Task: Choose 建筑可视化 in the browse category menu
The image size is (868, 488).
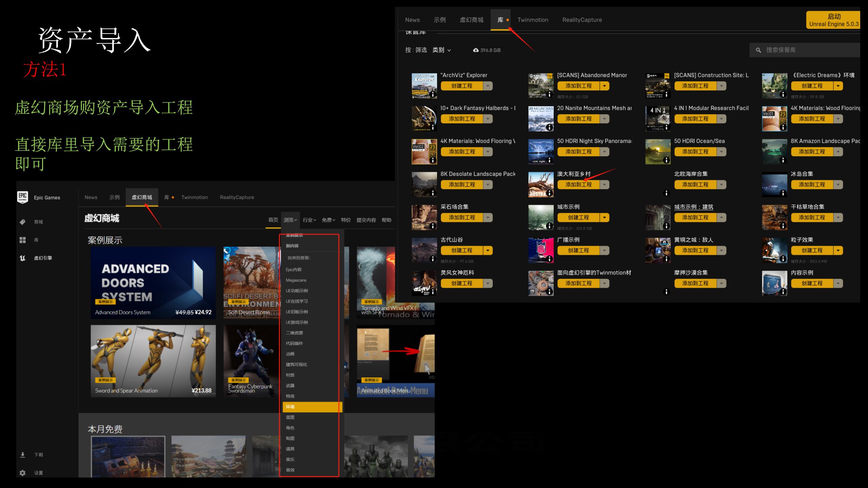Action: 296,365
